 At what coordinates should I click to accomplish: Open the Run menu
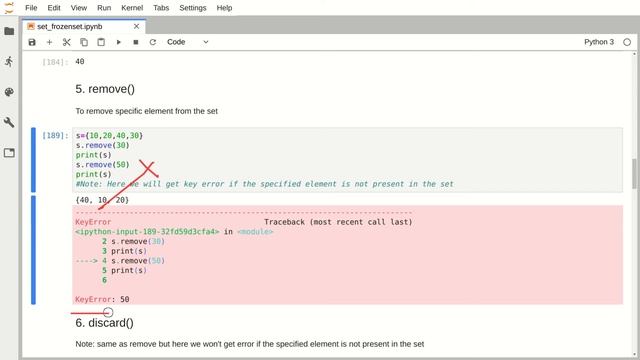[x=104, y=8]
